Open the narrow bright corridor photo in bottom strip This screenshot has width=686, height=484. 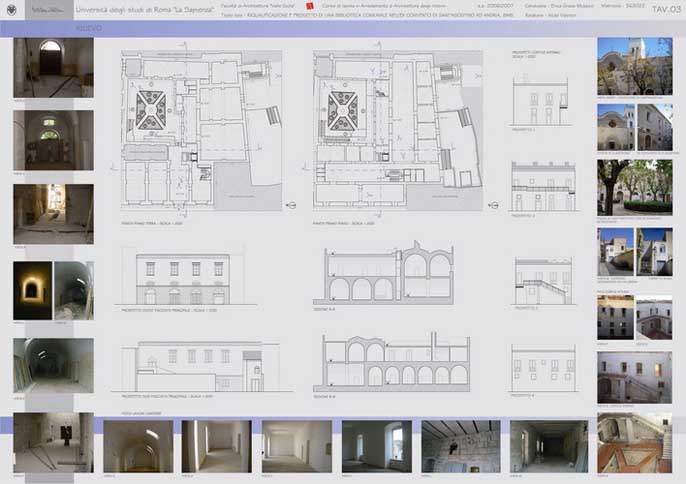pos(217,446)
